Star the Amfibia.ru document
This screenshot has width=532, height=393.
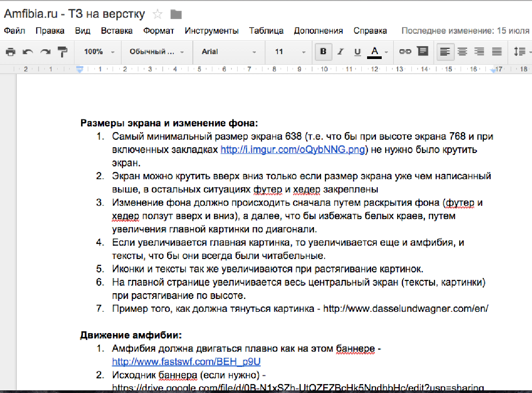[157, 14]
